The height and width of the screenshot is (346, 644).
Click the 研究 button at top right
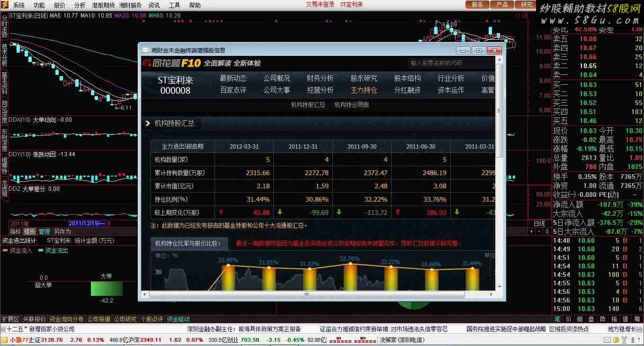(526, 4)
